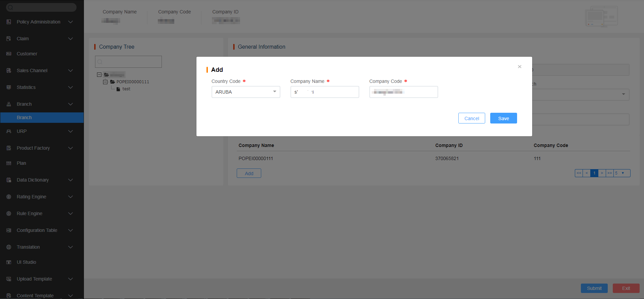Click the Policy Administration sidebar icon
This screenshot has height=299, width=644.
[9, 22]
